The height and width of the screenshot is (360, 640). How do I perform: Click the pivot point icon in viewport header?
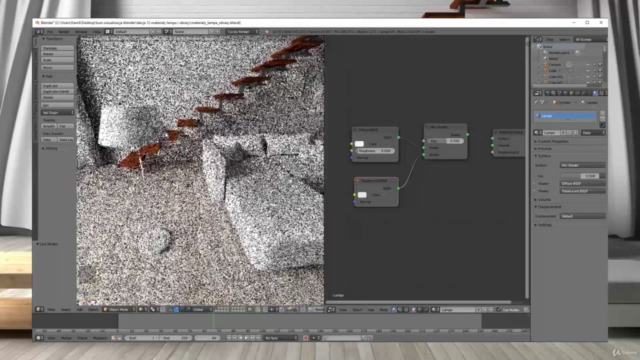point(153,309)
